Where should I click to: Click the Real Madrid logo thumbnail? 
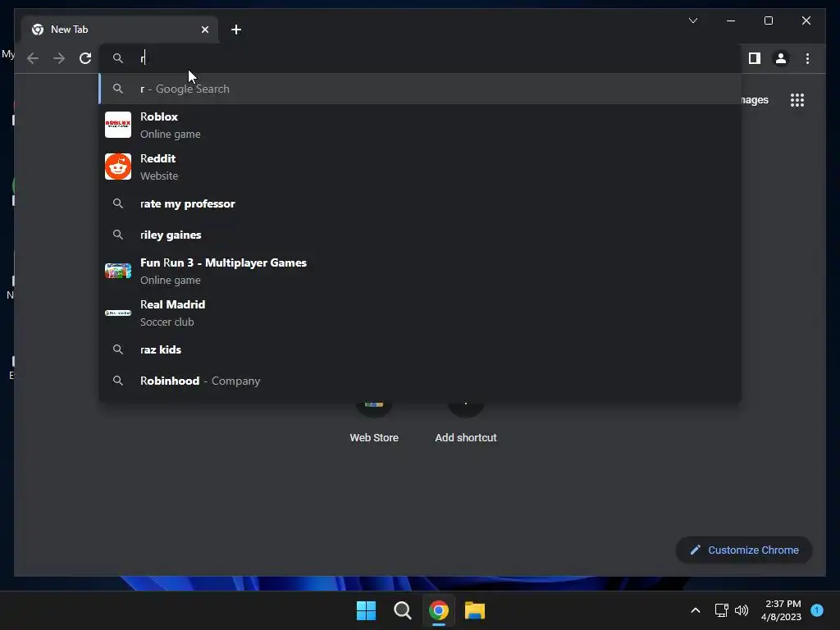(118, 313)
